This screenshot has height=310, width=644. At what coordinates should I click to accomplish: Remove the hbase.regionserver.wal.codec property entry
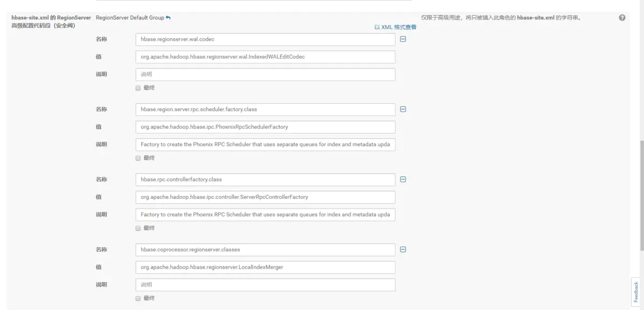pyautogui.click(x=403, y=39)
